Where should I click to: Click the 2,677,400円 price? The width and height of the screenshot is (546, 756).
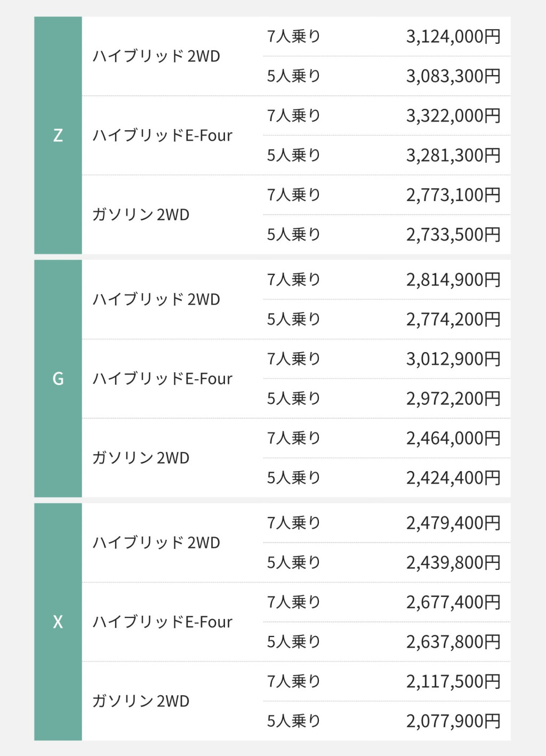(453, 602)
